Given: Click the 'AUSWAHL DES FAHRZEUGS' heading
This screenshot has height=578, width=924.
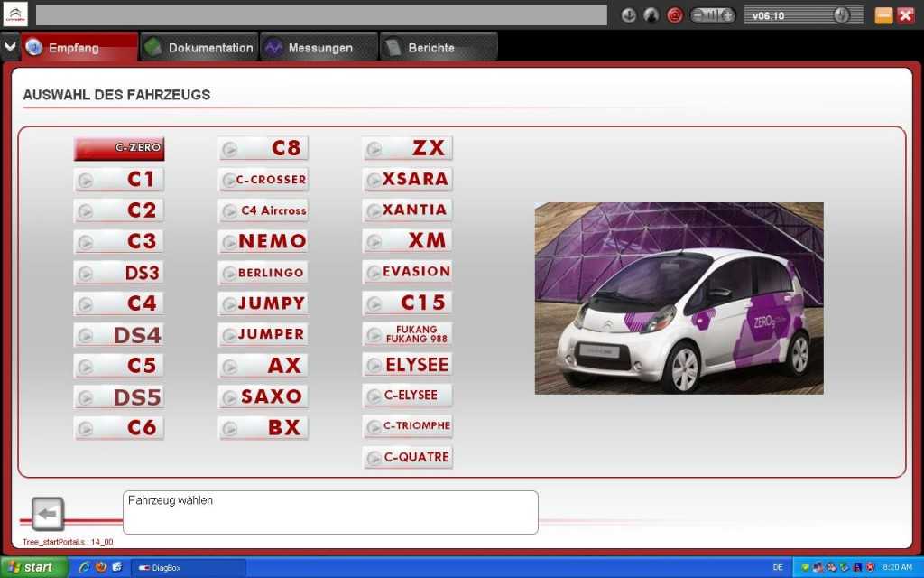Looking at the screenshot, I should pyautogui.click(x=116, y=95).
